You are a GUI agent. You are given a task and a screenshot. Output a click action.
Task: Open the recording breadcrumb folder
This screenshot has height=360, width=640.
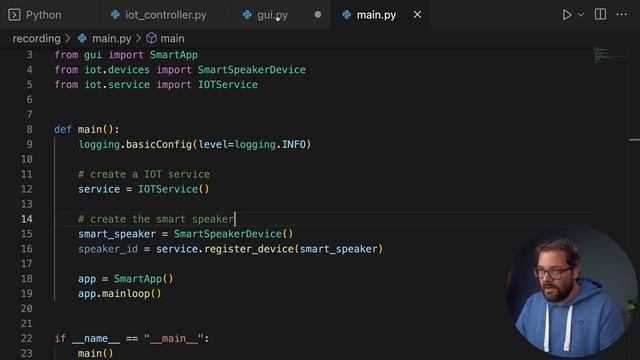(x=36, y=38)
